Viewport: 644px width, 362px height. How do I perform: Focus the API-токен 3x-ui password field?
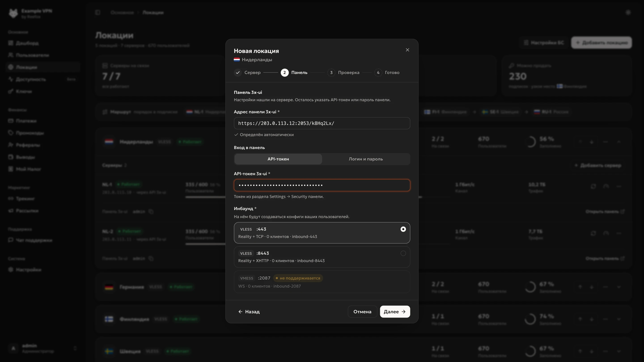pyautogui.click(x=322, y=185)
